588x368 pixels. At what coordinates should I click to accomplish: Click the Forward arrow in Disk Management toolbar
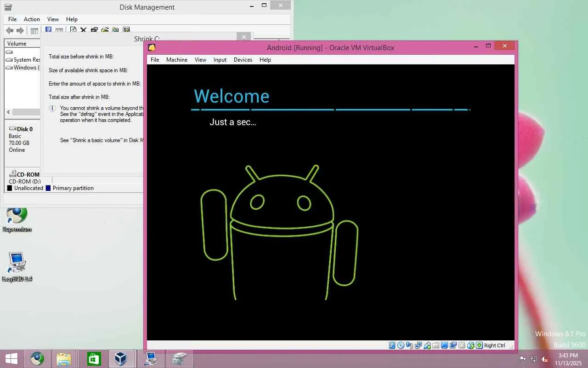pyautogui.click(x=20, y=30)
